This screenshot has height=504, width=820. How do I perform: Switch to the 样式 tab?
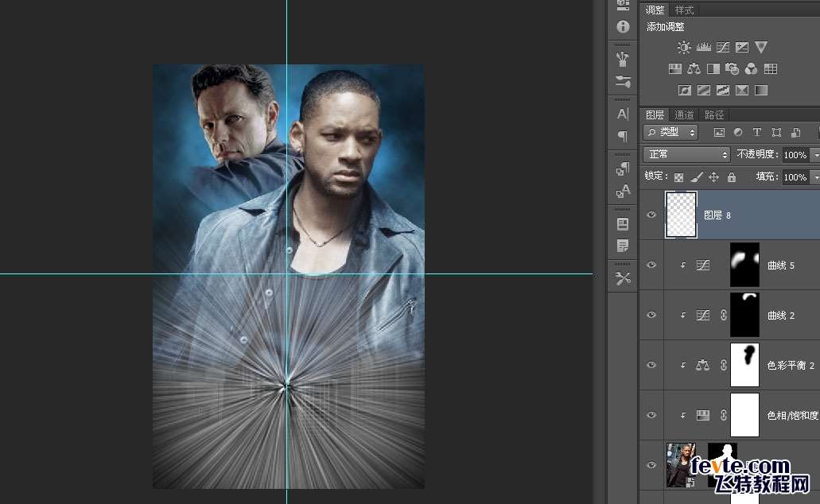[684, 10]
